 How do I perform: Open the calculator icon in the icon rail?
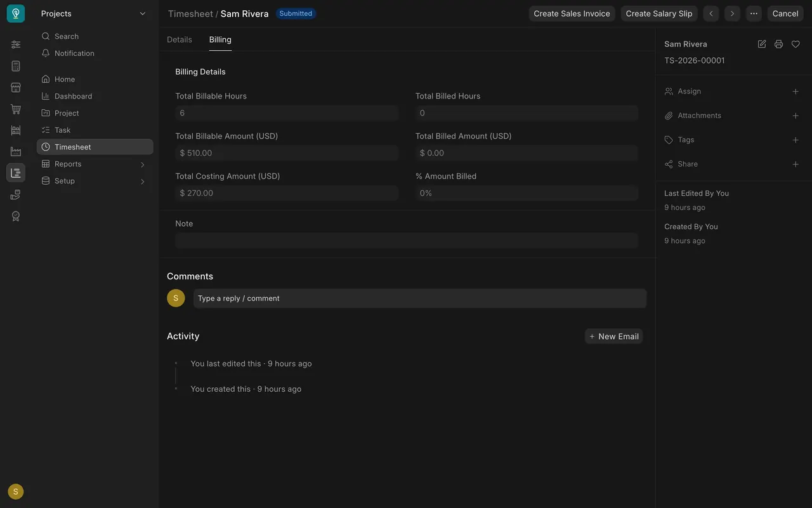coord(16,66)
